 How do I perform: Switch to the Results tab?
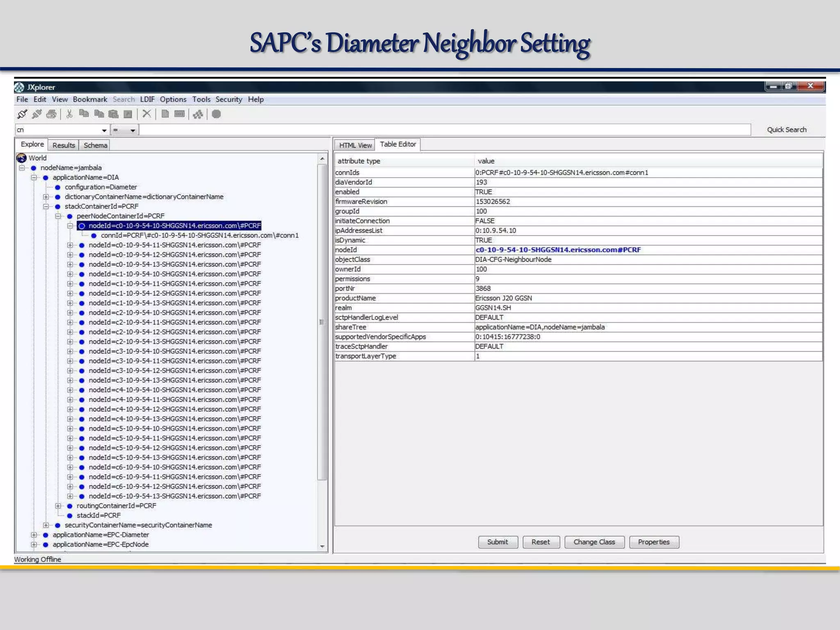click(64, 145)
